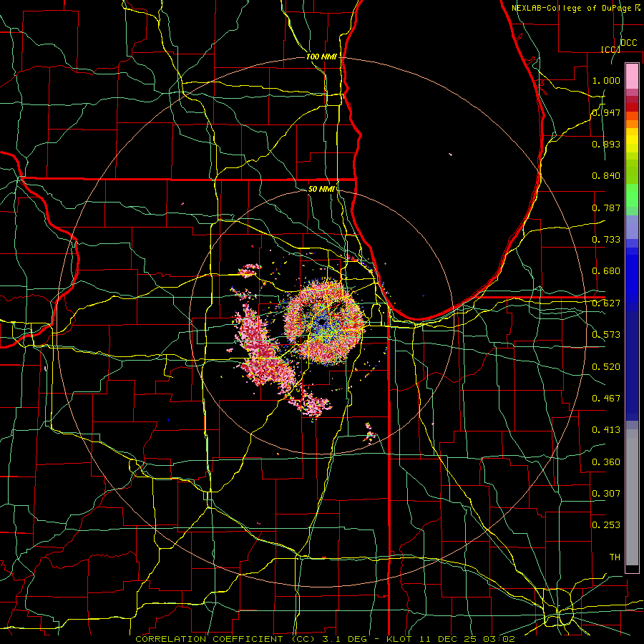
Task: Pick the pink top segment of color bar
Action: [x=632, y=76]
